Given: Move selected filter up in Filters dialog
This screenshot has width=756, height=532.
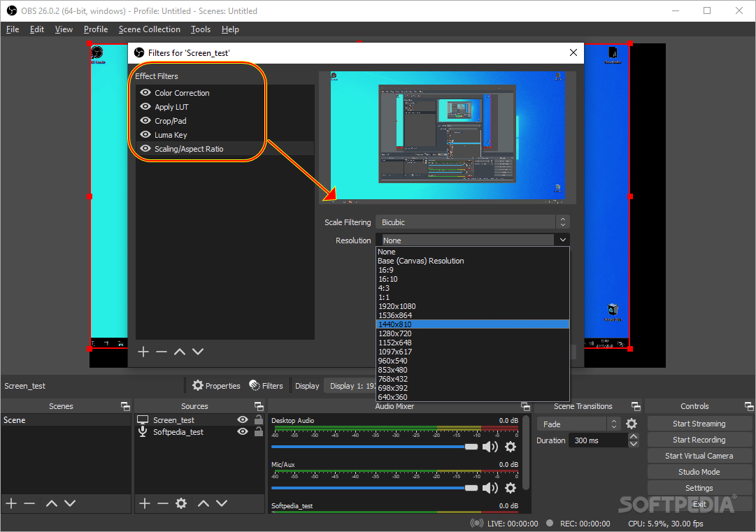Looking at the screenshot, I should coord(180,352).
